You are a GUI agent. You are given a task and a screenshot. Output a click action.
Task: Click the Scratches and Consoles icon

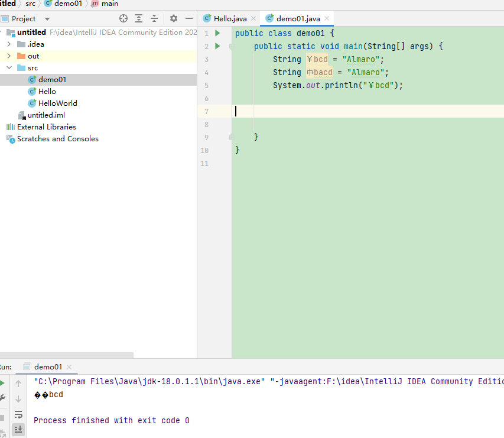[x=11, y=139]
